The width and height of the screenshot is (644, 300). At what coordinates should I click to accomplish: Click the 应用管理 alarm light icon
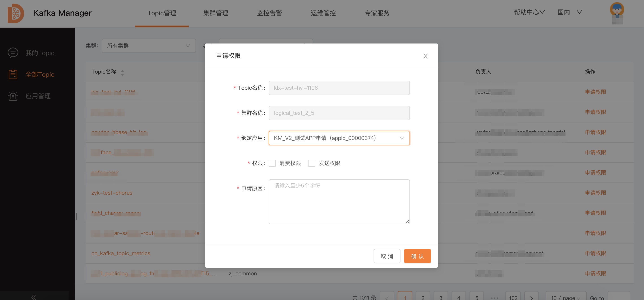pos(13,96)
